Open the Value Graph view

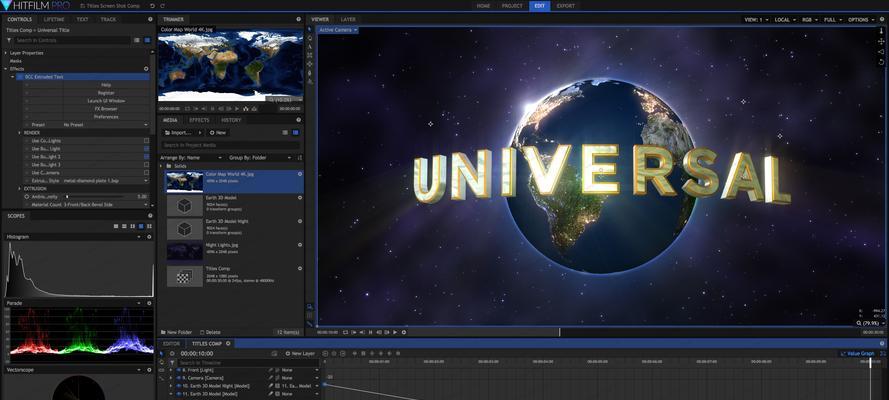tap(857, 354)
